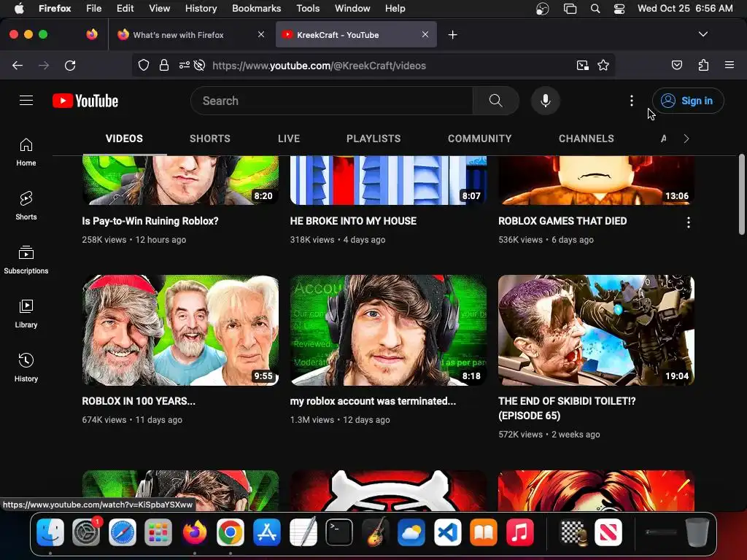The image size is (747, 560).
Task: Open Subscriptions in the sidebar
Action: click(x=26, y=260)
